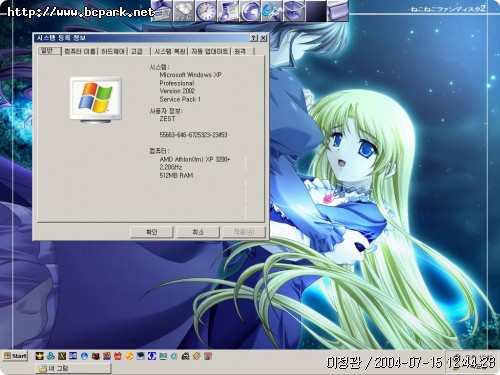Open the 시스템 복원 tab
The height and width of the screenshot is (375, 500).
point(170,51)
